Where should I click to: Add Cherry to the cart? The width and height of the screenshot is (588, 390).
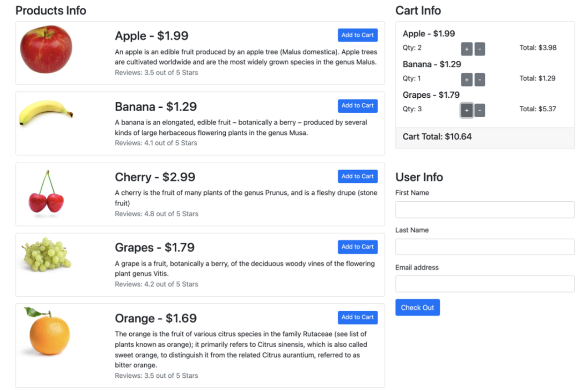358,176
